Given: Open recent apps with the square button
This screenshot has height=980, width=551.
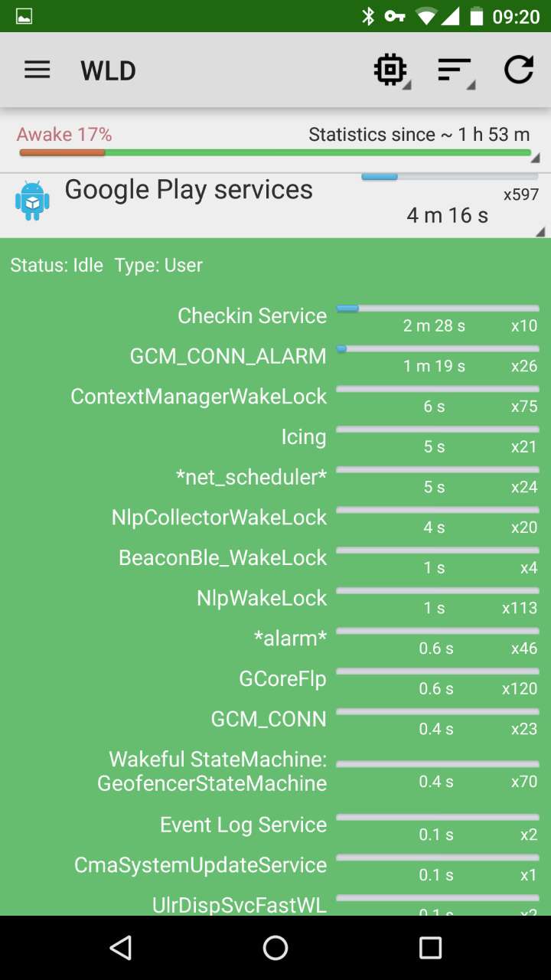Looking at the screenshot, I should click(430, 948).
